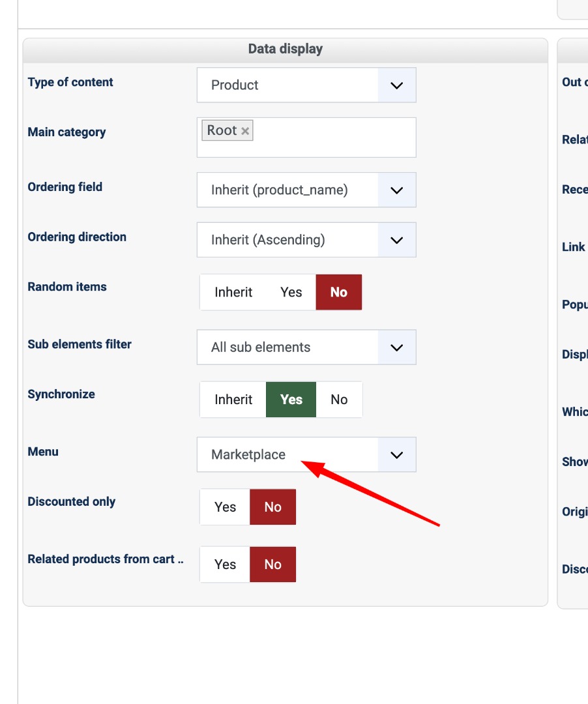Screen dimensions: 588x704
Task: Remove the Root category tag
Action: [245, 131]
